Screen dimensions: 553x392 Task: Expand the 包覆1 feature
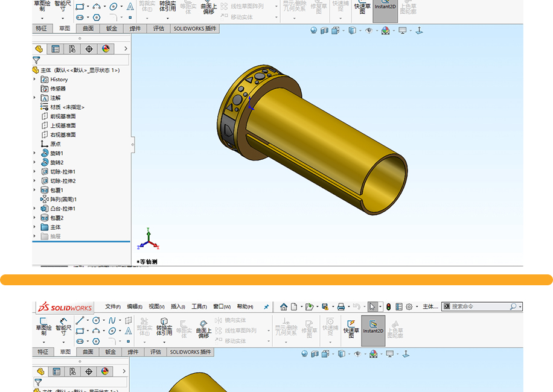[x=34, y=190]
